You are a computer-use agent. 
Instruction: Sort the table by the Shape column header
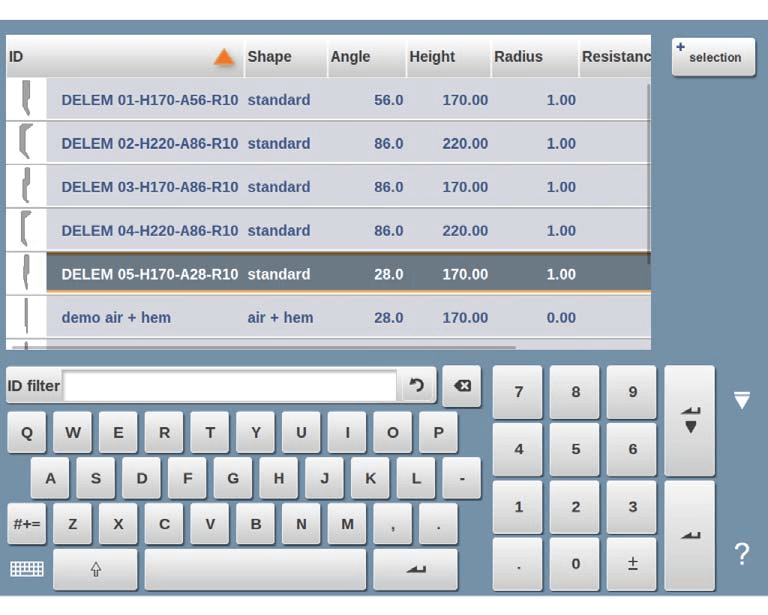pyautogui.click(x=286, y=57)
